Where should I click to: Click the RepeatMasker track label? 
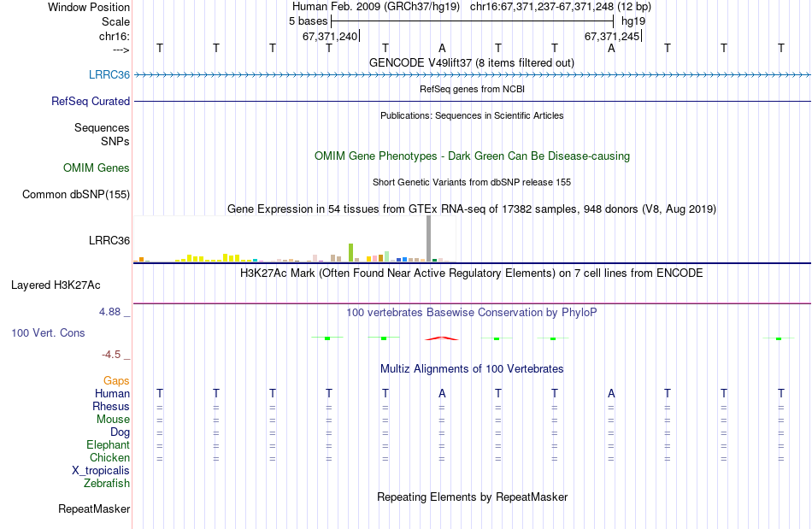[x=94, y=508]
